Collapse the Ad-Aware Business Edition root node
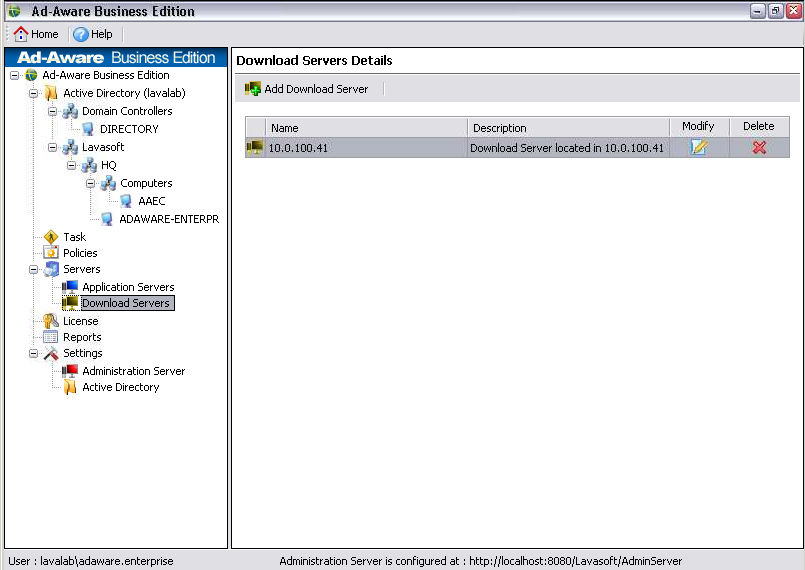The image size is (805, 570). click(14, 75)
